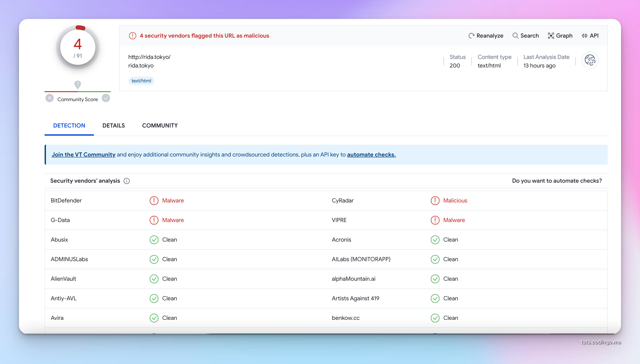
Task: Click the Content type value text/html
Action: [x=489, y=66]
